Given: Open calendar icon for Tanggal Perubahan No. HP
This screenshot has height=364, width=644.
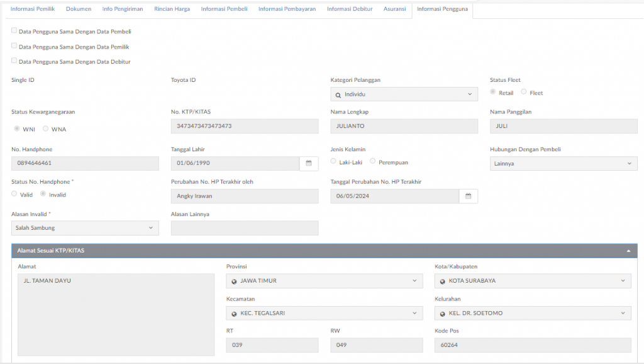Looking at the screenshot, I should [x=468, y=196].
